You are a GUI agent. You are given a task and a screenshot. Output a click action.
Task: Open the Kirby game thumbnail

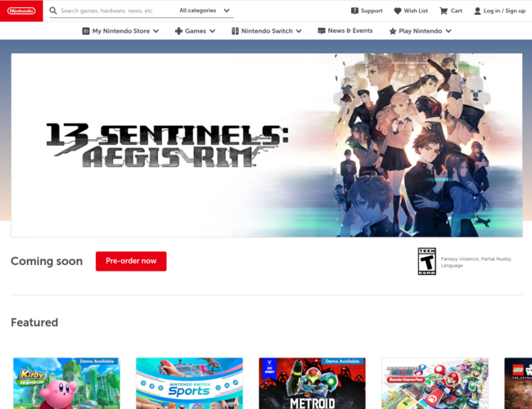66,383
